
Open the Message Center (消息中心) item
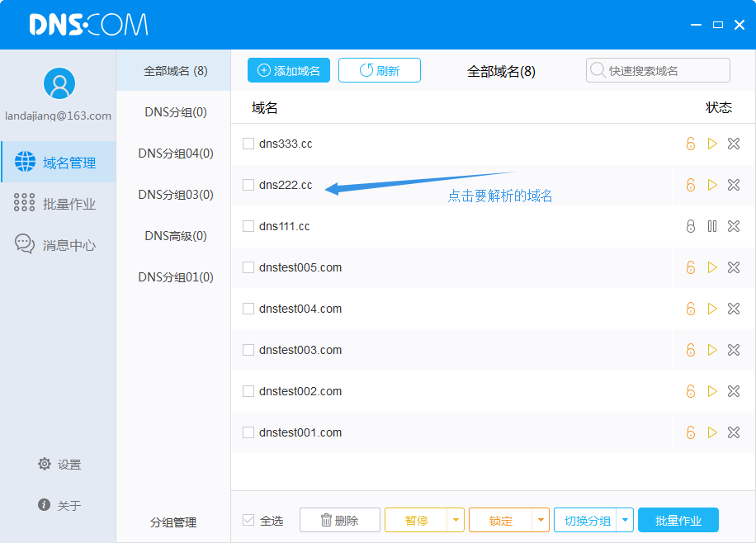(x=58, y=245)
